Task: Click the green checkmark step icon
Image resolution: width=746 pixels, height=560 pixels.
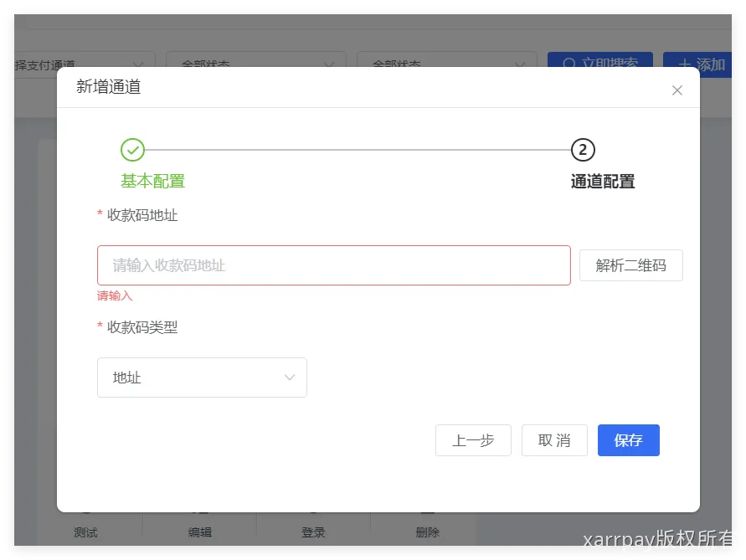Action: [x=132, y=150]
